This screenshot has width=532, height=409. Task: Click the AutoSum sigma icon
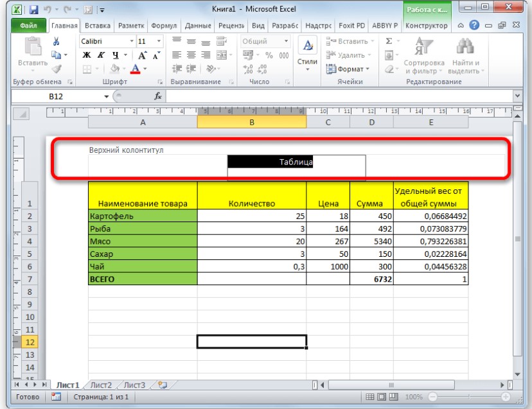tap(389, 41)
